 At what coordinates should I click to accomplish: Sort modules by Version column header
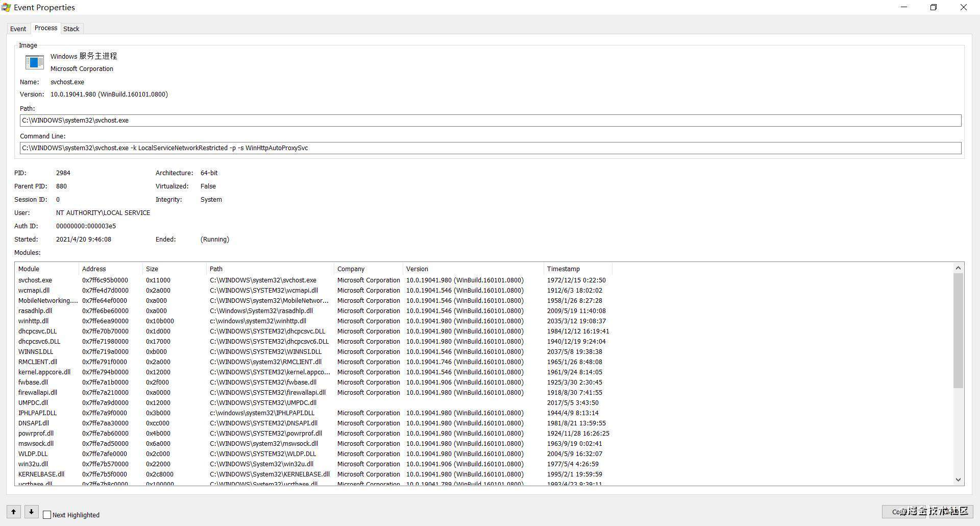click(x=474, y=269)
